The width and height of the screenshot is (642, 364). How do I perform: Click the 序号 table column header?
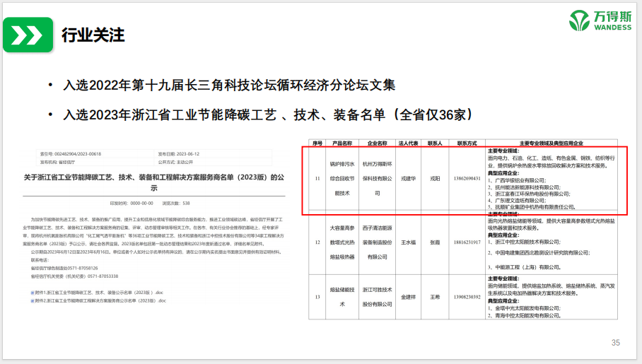[x=317, y=143]
